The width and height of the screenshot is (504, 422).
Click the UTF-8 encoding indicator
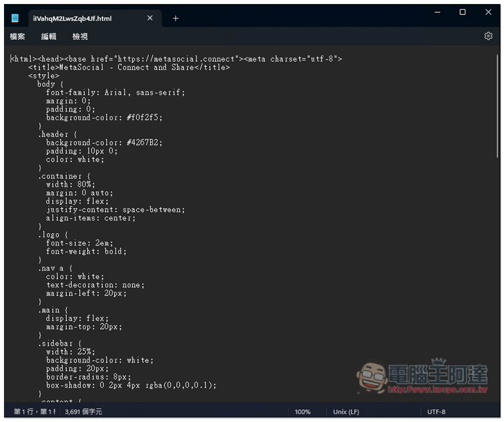[436, 412]
